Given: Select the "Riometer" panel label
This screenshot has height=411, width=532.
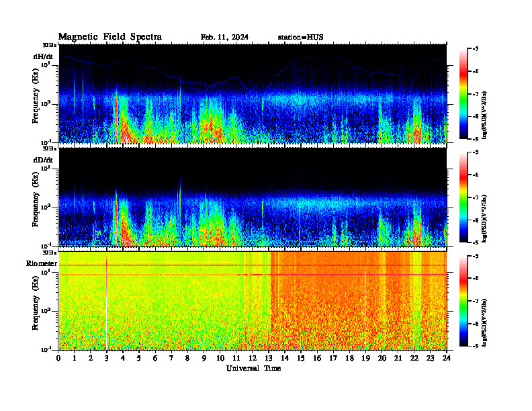Looking at the screenshot, I should (42, 263).
